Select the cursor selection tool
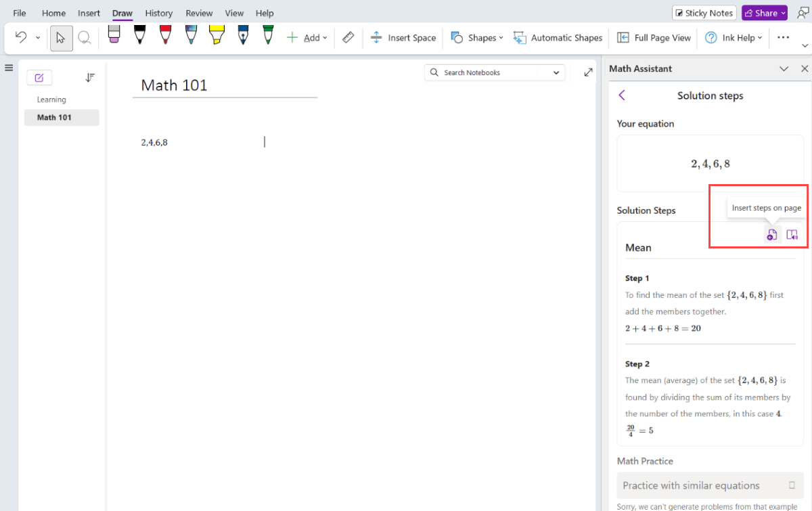Image resolution: width=812 pixels, height=511 pixels. point(61,38)
